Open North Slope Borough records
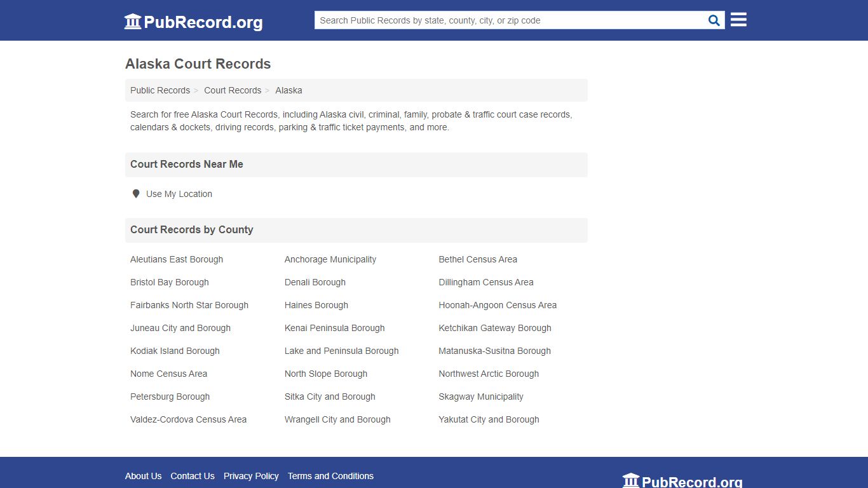The width and height of the screenshot is (868, 488). (326, 374)
